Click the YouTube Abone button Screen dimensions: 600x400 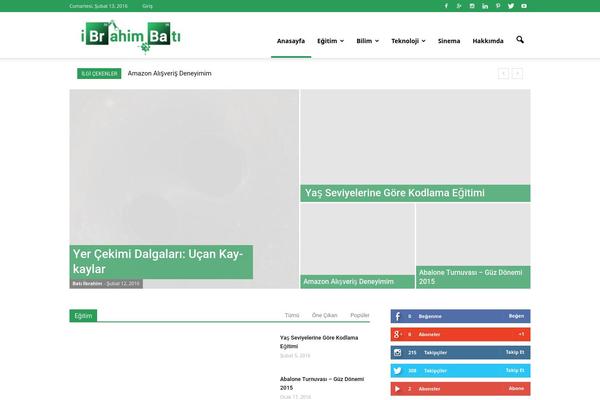pos(516,389)
